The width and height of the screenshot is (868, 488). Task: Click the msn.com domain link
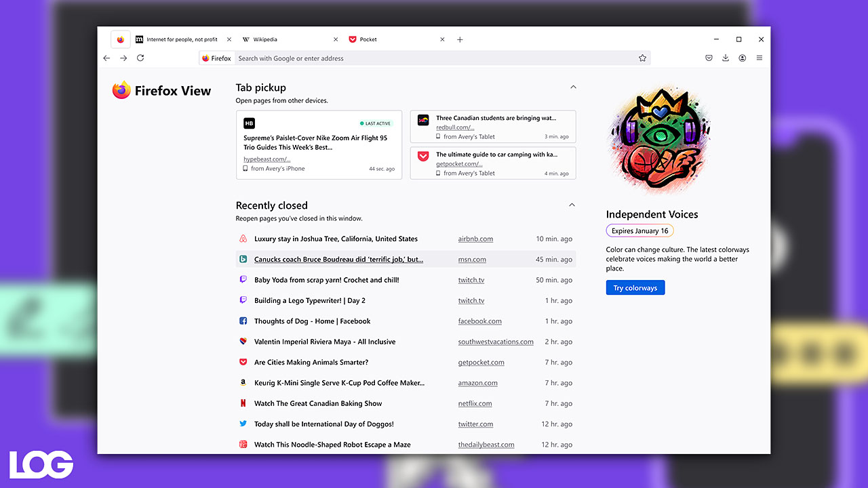tap(472, 260)
